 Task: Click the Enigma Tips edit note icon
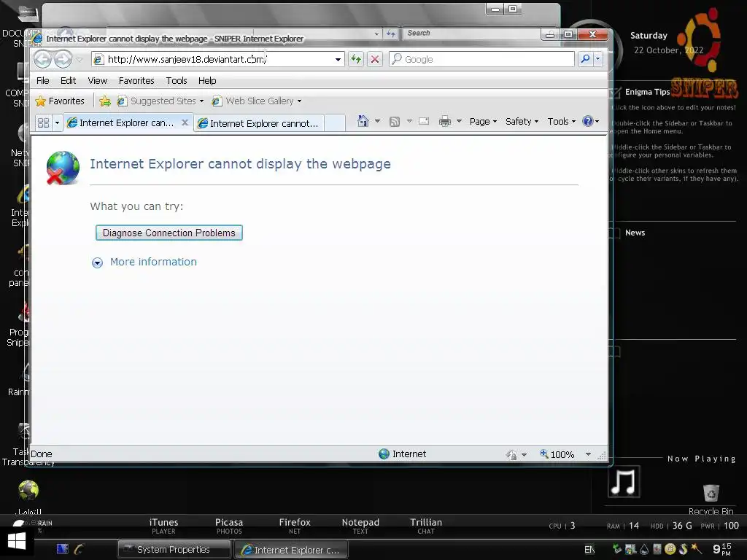point(616,92)
